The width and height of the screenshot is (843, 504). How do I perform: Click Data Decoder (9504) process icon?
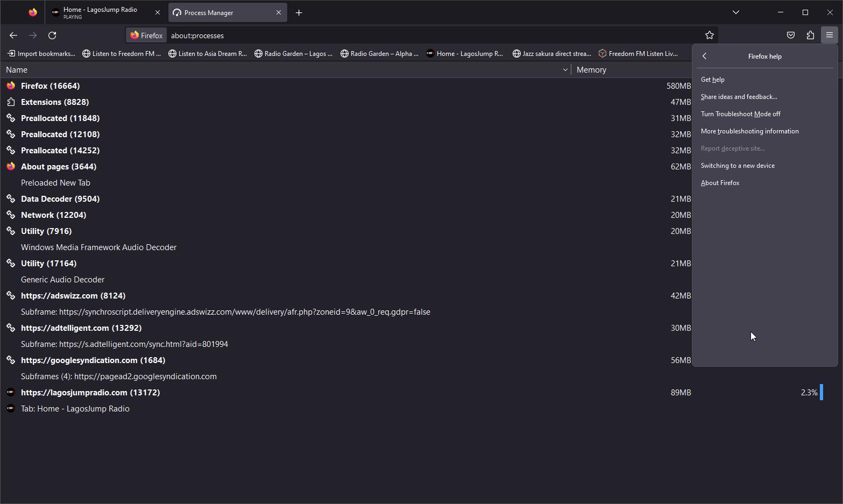11,198
